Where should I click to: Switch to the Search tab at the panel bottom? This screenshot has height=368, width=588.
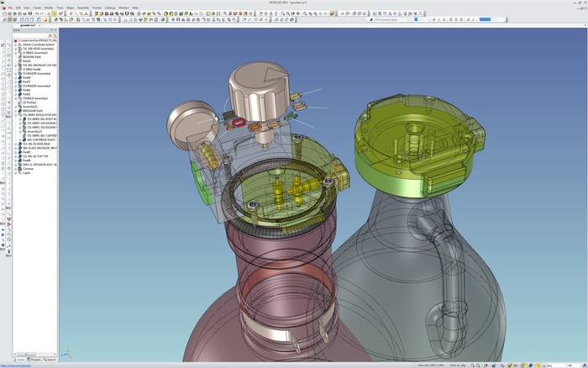click(50, 360)
